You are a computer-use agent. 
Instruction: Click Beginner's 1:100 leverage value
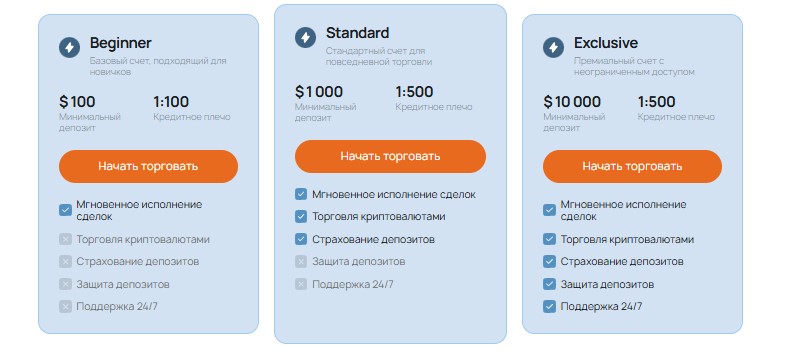[171, 102]
